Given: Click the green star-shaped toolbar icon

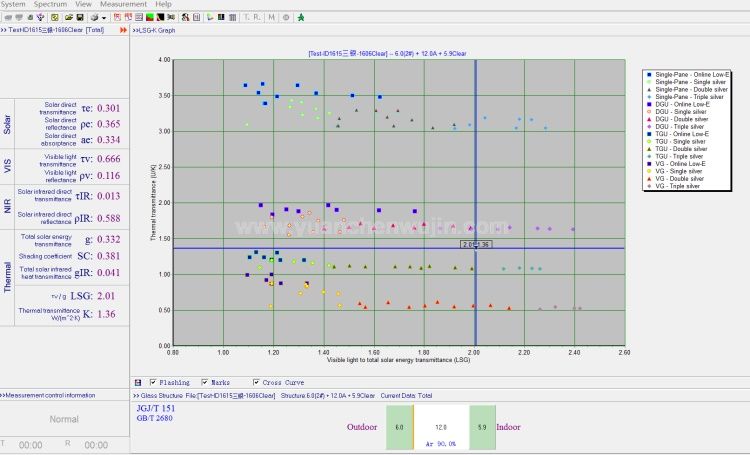Looking at the screenshot, I should tap(301, 17).
